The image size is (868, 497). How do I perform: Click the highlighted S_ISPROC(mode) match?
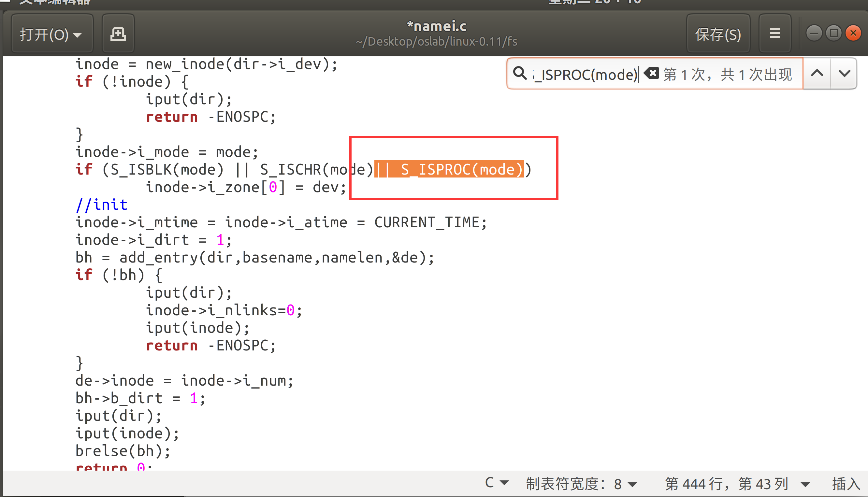coord(449,169)
